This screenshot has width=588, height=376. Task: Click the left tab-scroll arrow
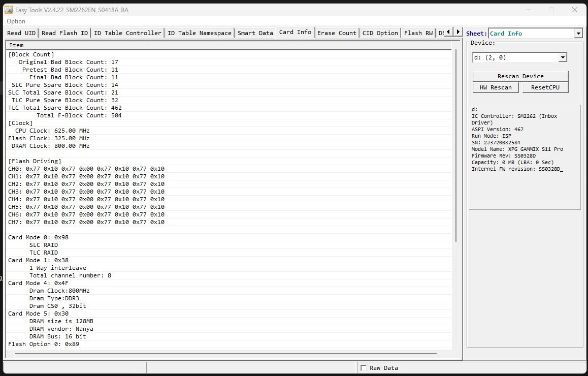tap(449, 33)
